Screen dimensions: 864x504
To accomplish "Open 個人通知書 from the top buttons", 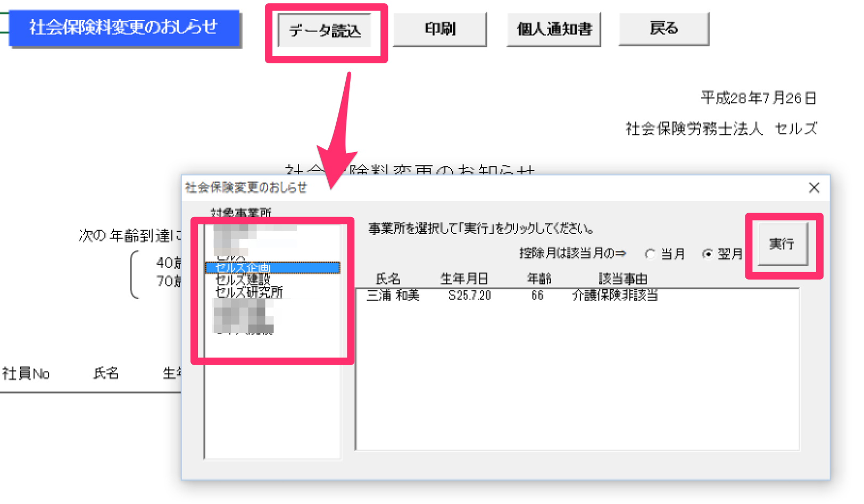I will pos(554,29).
